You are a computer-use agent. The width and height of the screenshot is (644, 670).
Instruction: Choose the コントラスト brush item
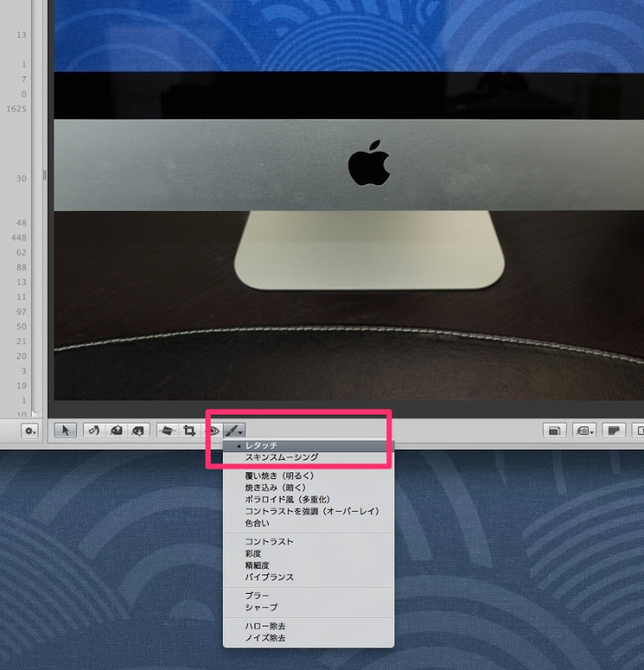(308, 542)
